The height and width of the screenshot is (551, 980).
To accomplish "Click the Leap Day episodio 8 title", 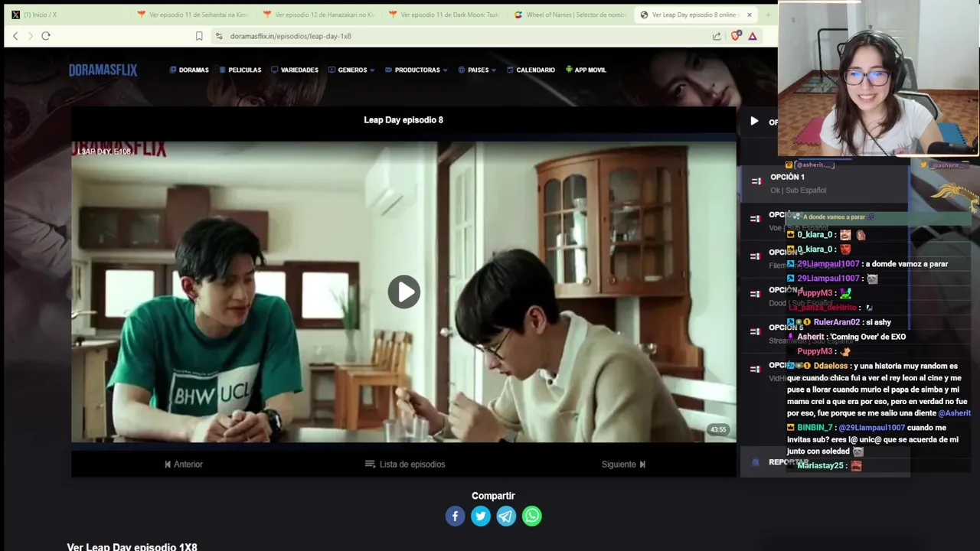I will click(x=403, y=120).
